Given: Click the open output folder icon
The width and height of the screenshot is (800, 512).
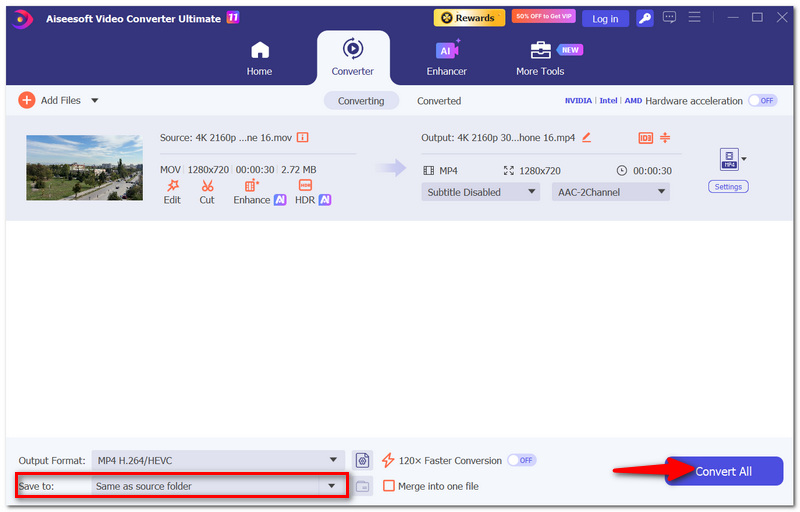Looking at the screenshot, I should pyautogui.click(x=362, y=486).
